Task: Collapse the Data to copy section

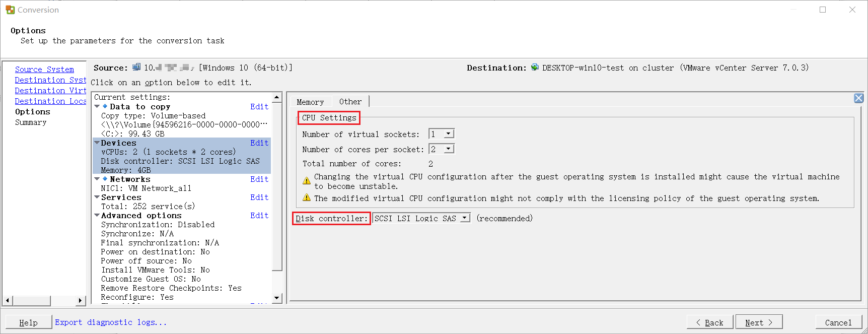Action: point(97,106)
